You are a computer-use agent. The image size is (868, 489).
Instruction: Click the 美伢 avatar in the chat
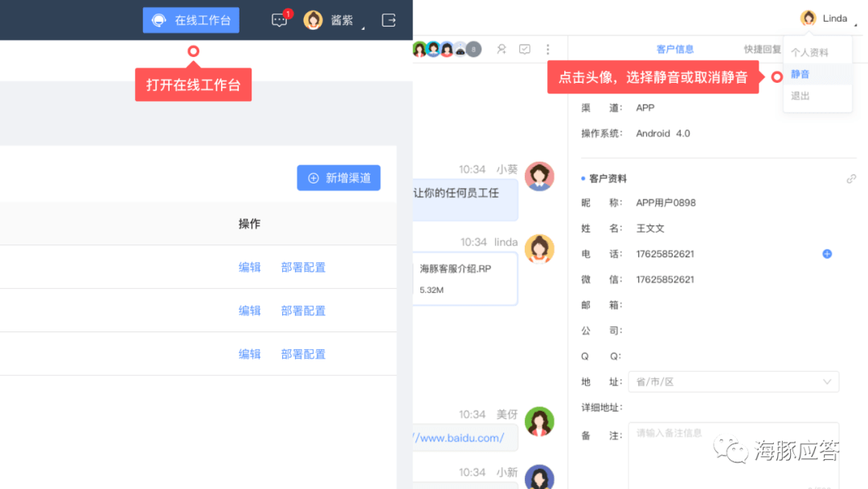point(540,421)
